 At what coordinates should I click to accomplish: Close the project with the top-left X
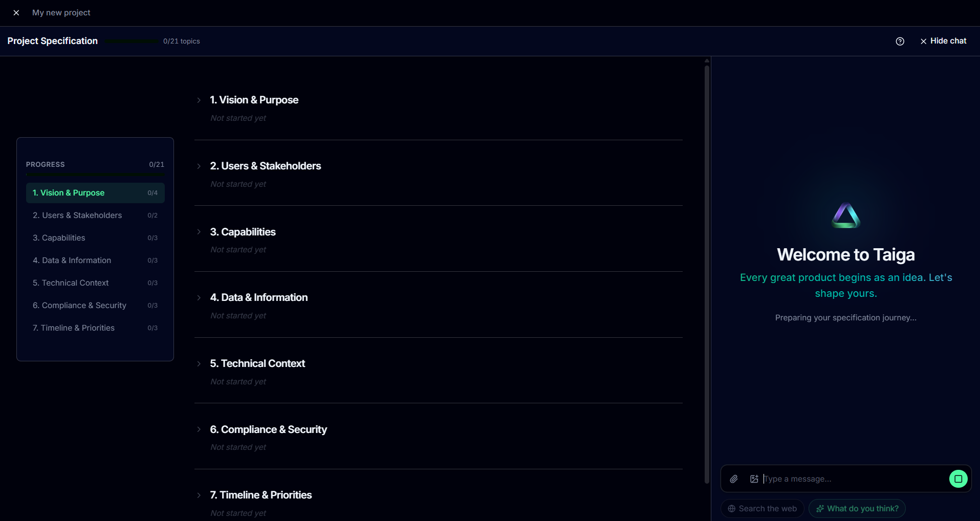pyautogui.click(x=16, y=13)
